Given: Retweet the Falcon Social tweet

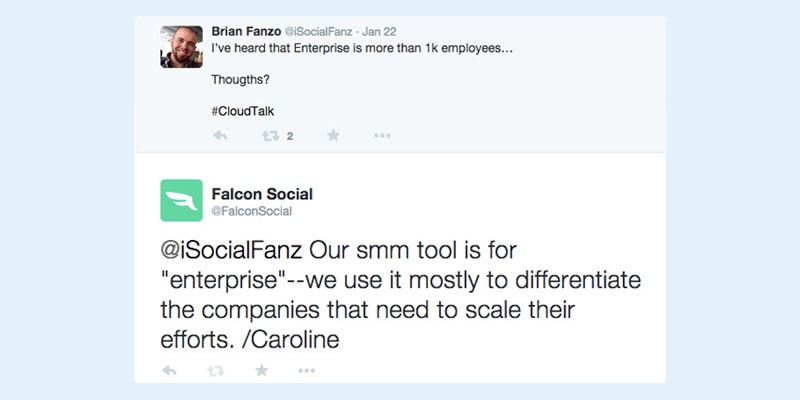Looking at the screenshot, I should pos(216,371).
